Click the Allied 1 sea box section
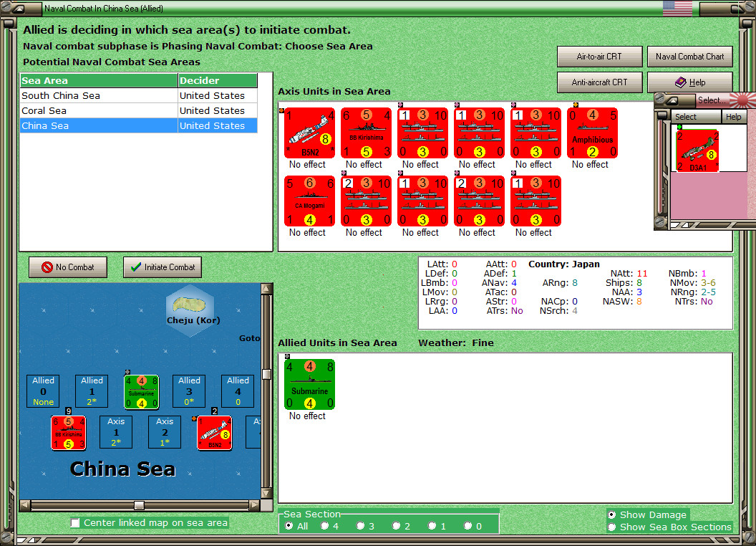This screenshot has height=546, width=756. 92,391
